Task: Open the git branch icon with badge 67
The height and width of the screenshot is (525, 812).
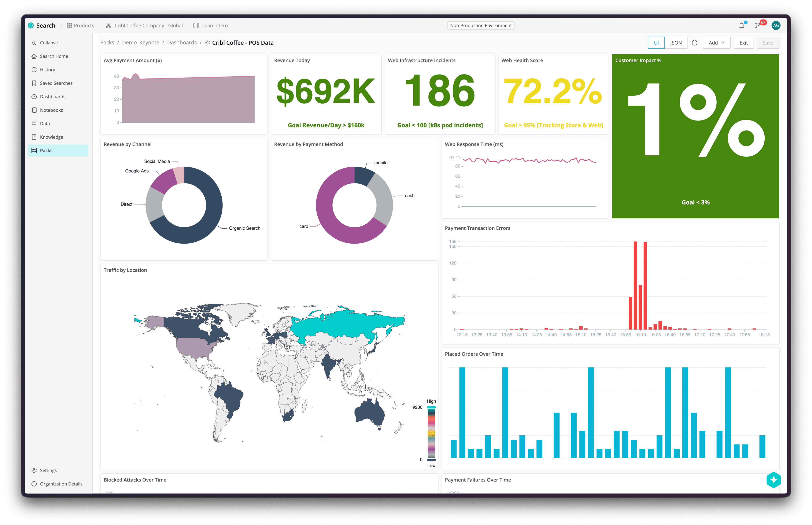Action: [x=757, y=26]
